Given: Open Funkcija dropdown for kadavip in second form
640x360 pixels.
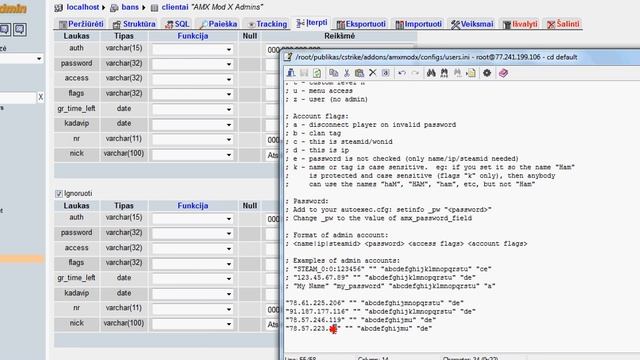Looking at the screenshot, I should tap(193, 294).
